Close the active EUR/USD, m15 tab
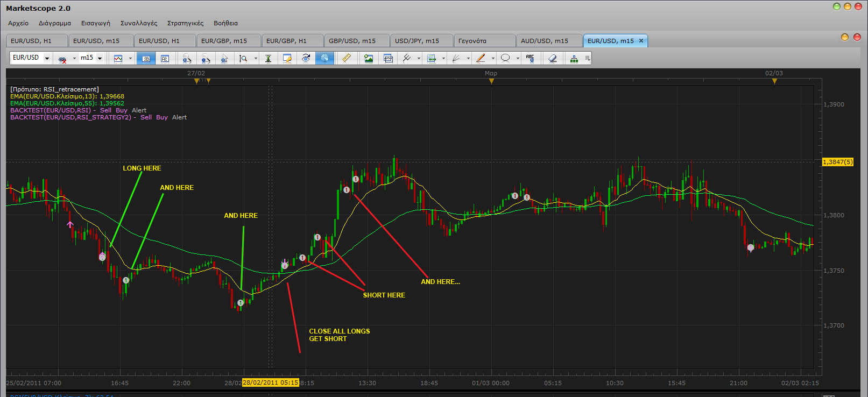This screenshot has width=868, height=397. [x=641, y=41]
